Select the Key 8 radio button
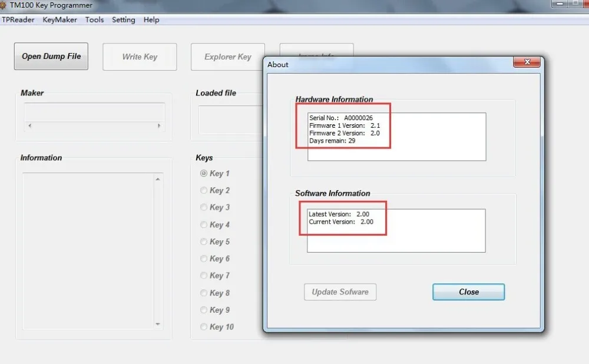The image size is (589, 364). [204, 293]
